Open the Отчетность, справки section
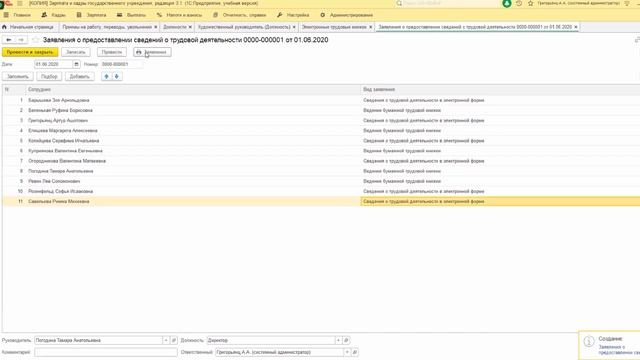Screen dimensions: 640x360 coord(240,15)
